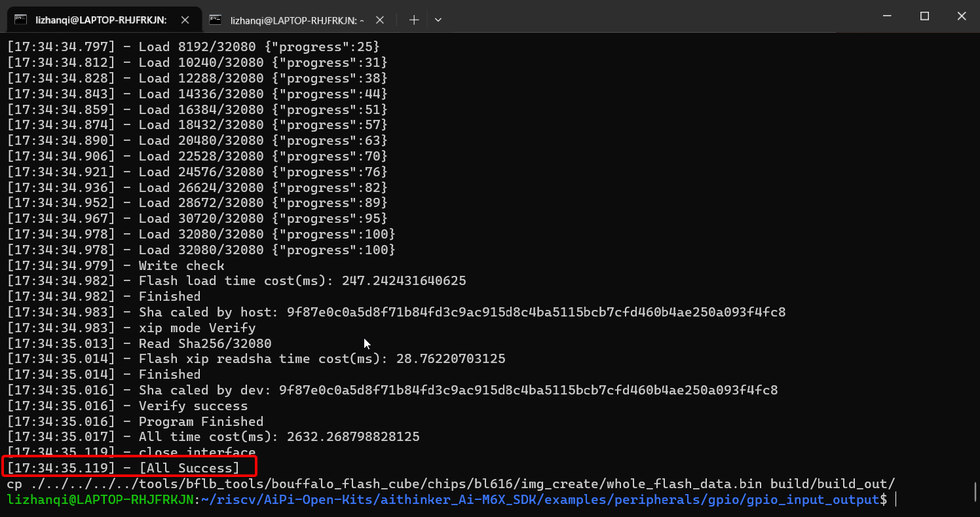Click the "Load 10240/32080" progress 31 line
Screen dimensions: 980x517
coord(197,63)
